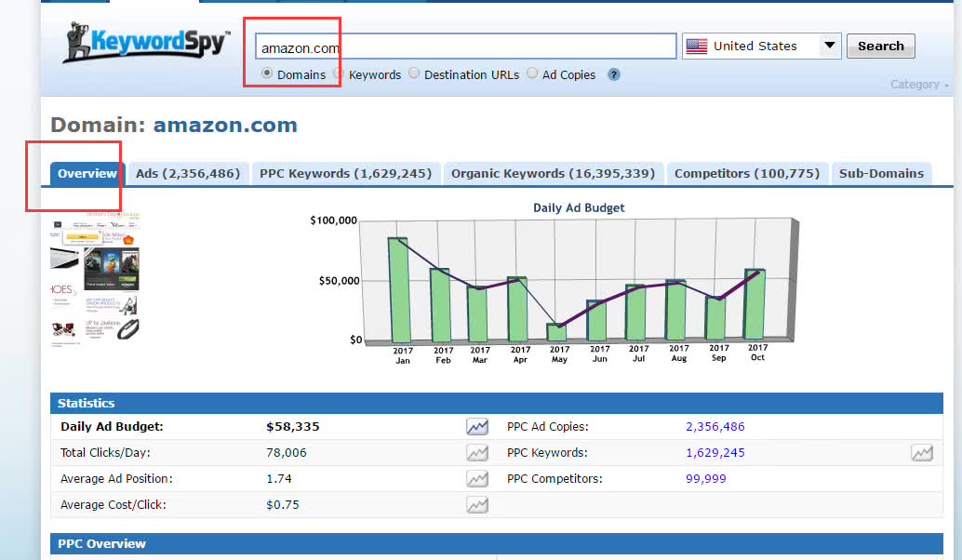Open the Daily Ad Budget trend chart icon
Image resolution: width=962 pixels, height=560 pixels.
pyautogui.click(x=476, y=426)
